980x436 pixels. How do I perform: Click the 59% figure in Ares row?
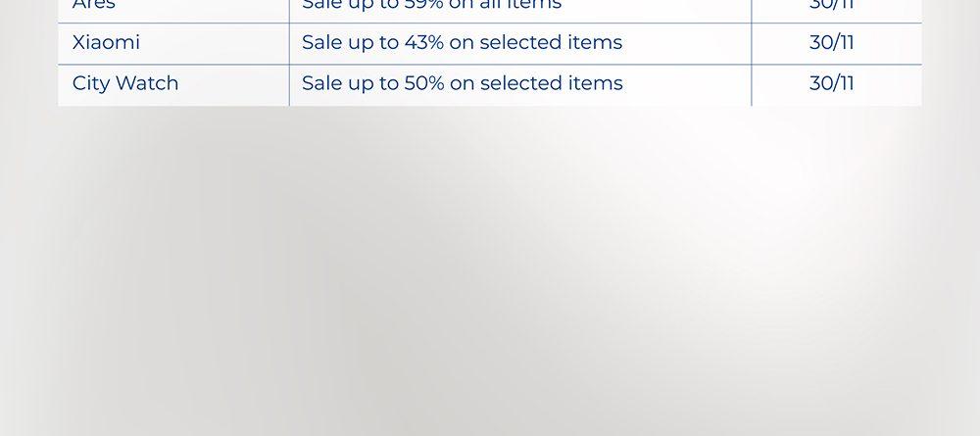pos(424,5)
